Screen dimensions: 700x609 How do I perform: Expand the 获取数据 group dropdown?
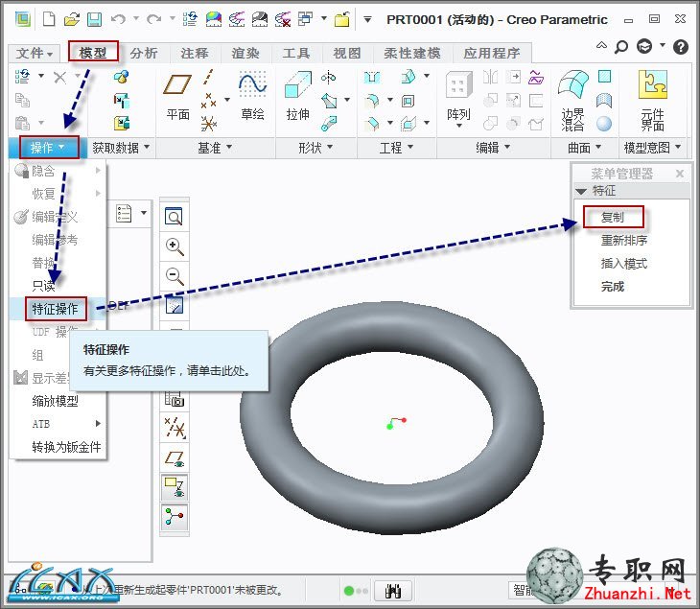tap(122, 148)
